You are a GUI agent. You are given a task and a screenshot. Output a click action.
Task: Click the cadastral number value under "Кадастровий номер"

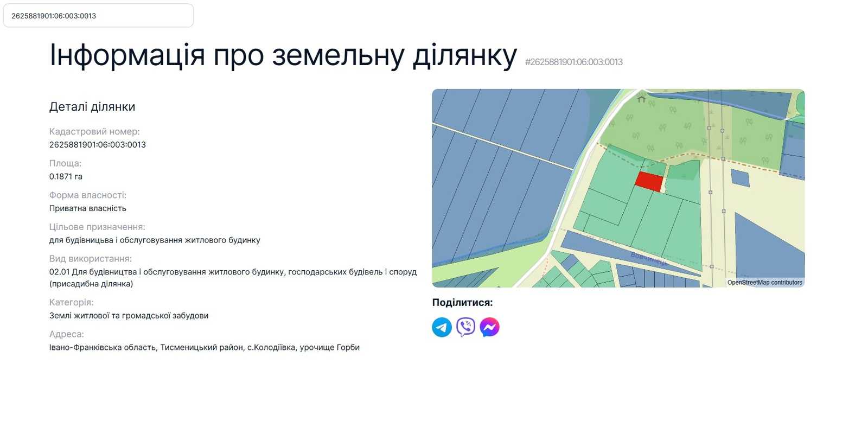click(x=98, y=145)
